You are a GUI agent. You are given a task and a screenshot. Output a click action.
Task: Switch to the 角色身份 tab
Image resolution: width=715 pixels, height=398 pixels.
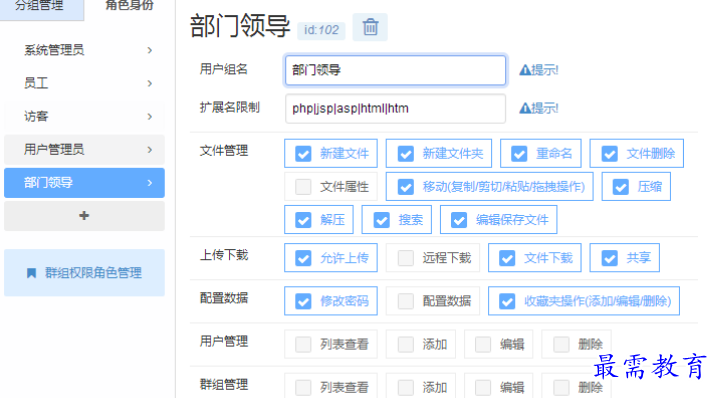(130, 5)
